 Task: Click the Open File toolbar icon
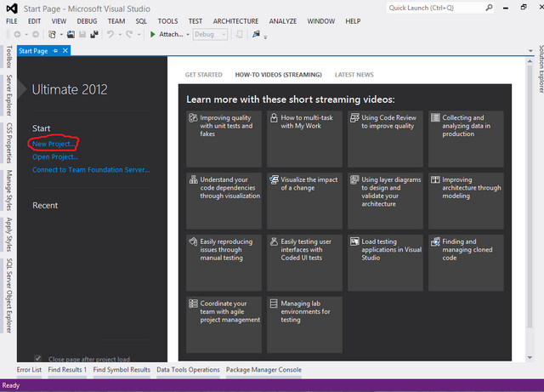71,34
